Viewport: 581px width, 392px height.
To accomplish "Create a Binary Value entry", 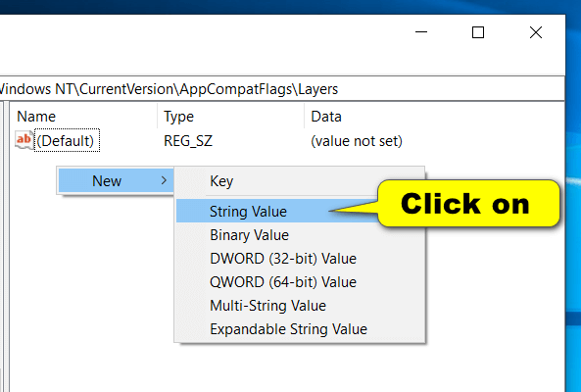I will [250, 235].
